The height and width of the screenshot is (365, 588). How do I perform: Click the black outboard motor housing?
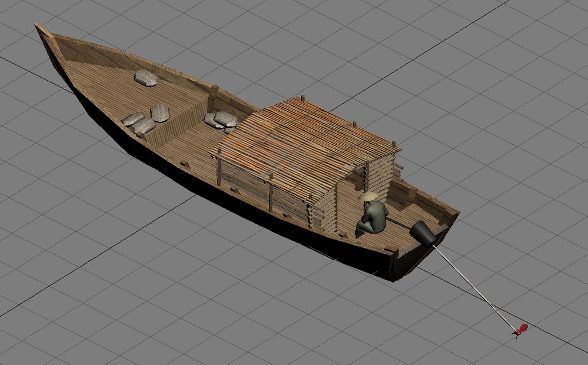click(x=423, y=233)
